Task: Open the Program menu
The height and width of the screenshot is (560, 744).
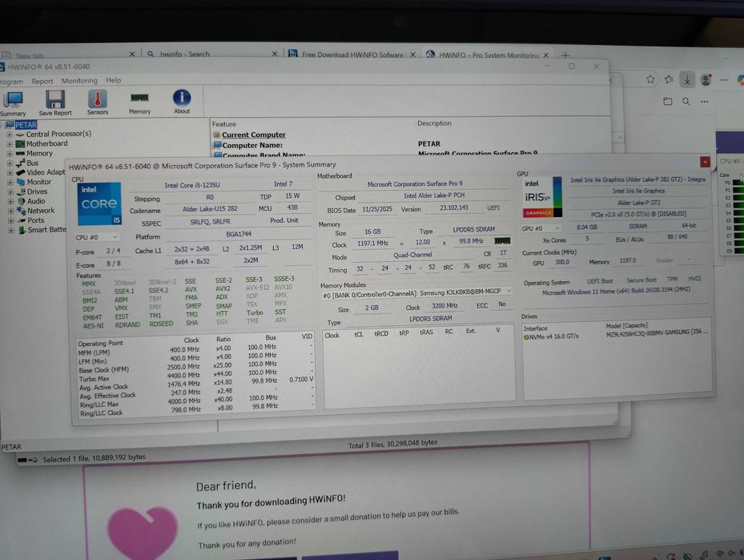Action: [x=10, y=82]
